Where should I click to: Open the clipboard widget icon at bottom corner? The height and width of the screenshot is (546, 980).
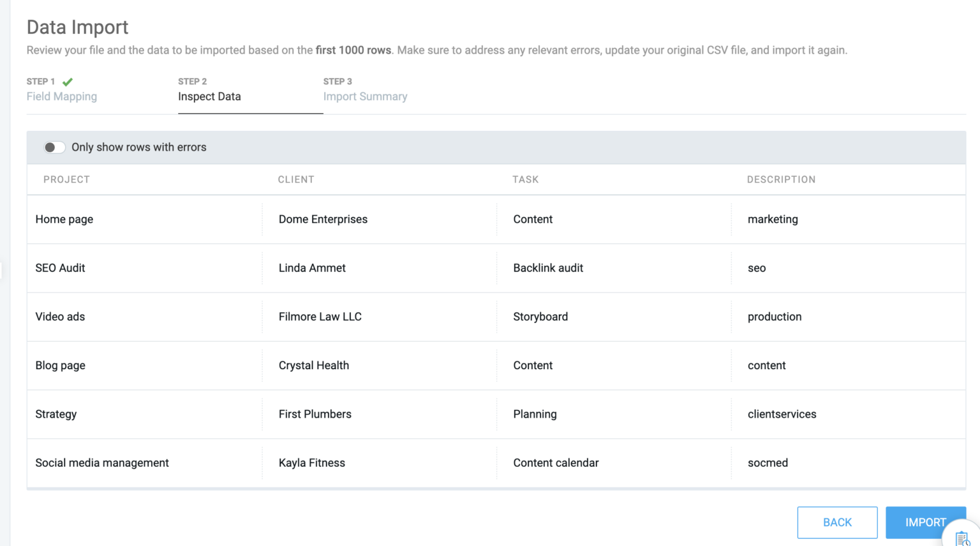[963, 538]
